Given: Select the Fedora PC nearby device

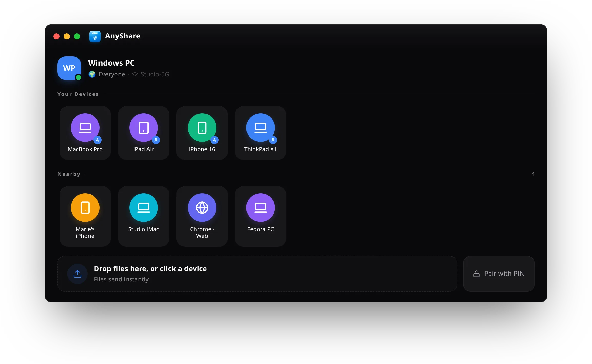Looking at the screenshot, I should pos(261,216).
